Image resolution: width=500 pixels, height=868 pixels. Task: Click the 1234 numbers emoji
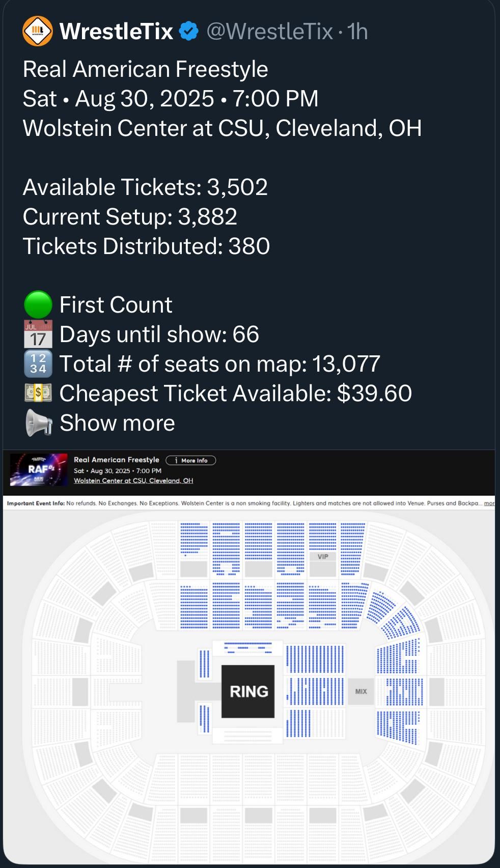(38, 363)
